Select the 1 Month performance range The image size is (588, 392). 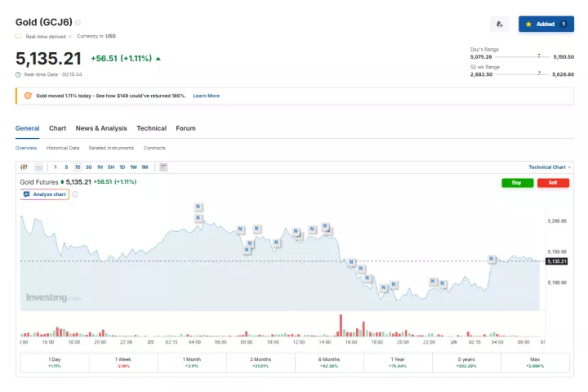point(192,363)
